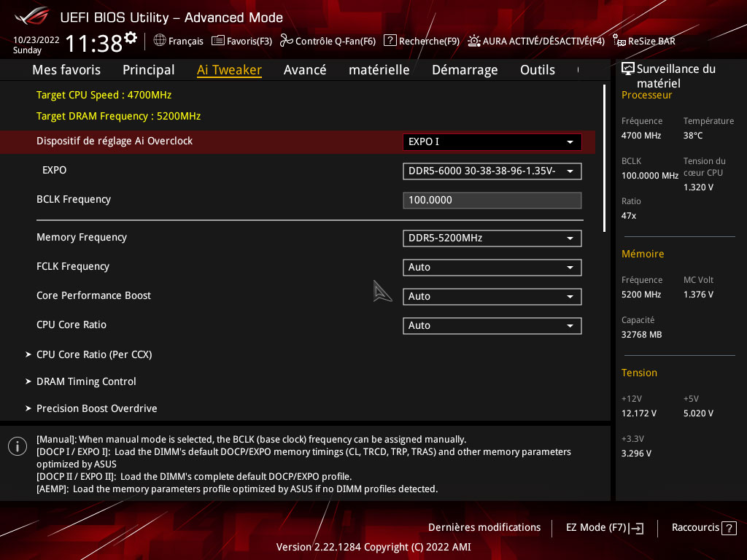Open the Ai Overclock EXPO I dropdown

click(x=492, y=142)
